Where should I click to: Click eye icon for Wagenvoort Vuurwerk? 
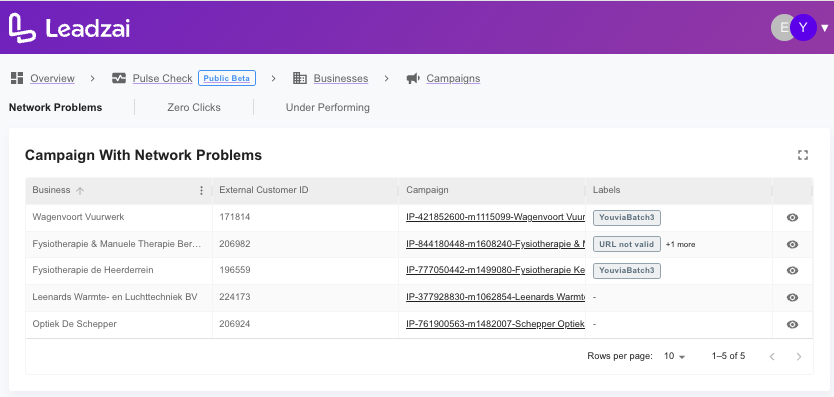click(x=793, y=217)
